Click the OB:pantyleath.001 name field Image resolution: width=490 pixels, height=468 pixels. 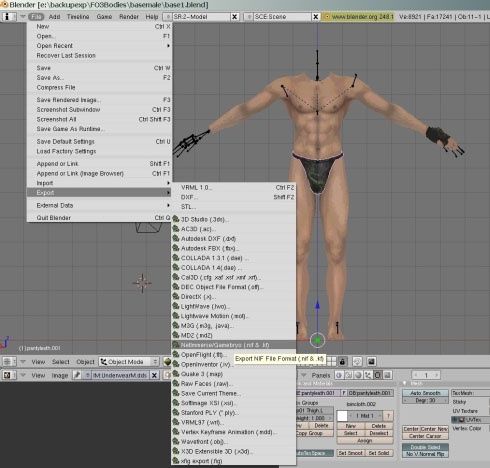click(370, 393)
